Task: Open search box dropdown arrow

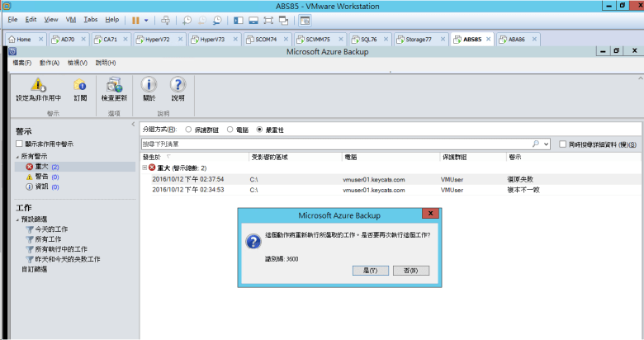Action: coord(546,144)
